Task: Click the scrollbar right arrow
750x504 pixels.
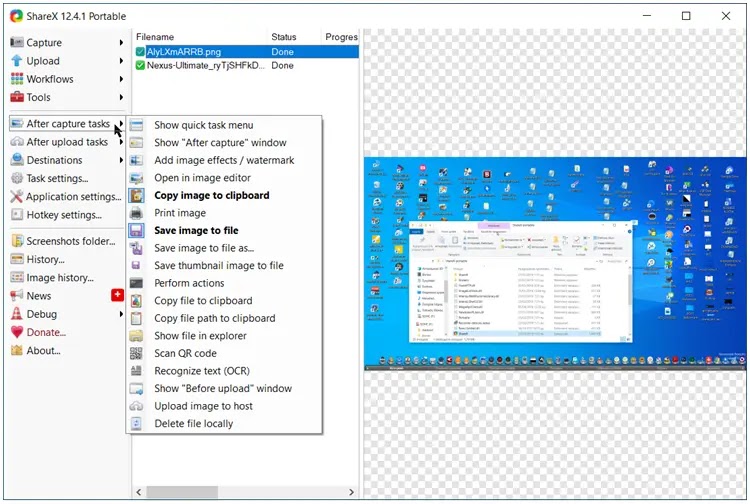Action: pyautogui.click(x=352, y=492)
